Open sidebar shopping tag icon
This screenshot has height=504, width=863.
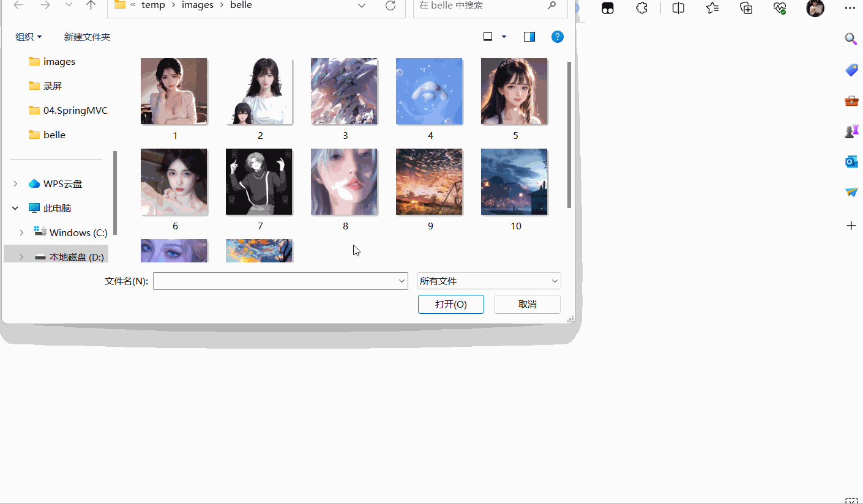point(851,70)
